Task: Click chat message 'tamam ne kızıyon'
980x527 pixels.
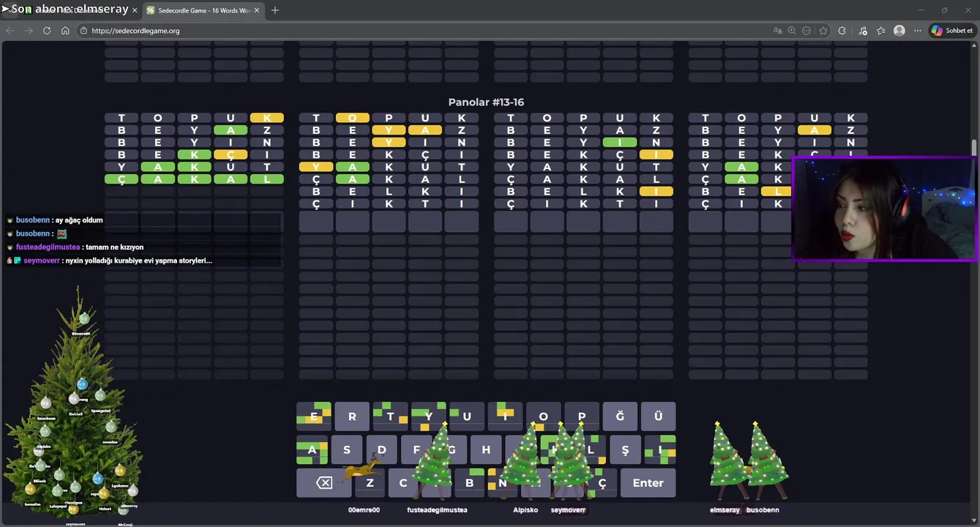Action: pos(114,247)
